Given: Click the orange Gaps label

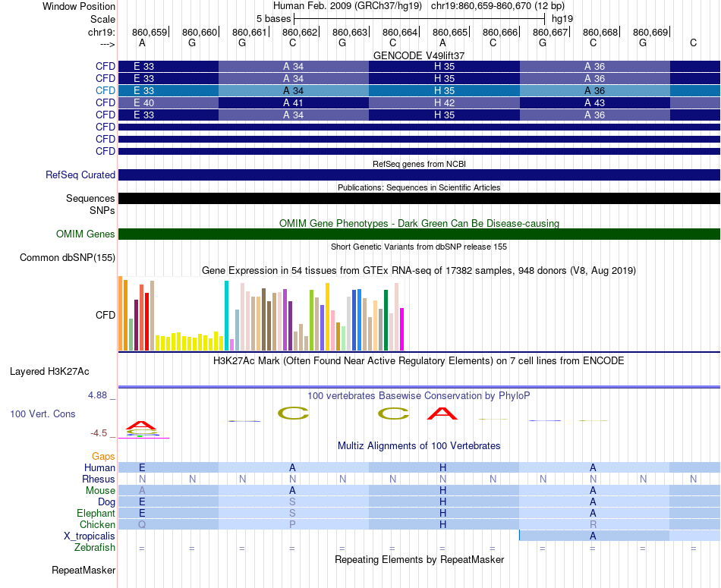Looking at the screenshot, I should tap(103, 456).
